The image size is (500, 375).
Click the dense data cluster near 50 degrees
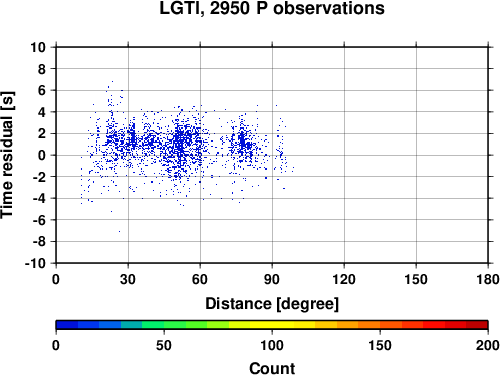pyautogui.click(x=180, y=143)
